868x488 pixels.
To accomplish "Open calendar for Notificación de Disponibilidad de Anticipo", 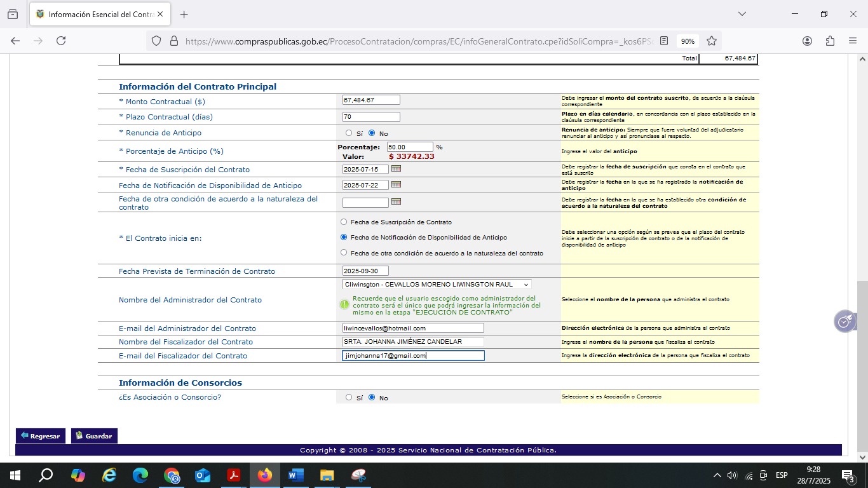I will pyautogui.click(x=396, y=185).
